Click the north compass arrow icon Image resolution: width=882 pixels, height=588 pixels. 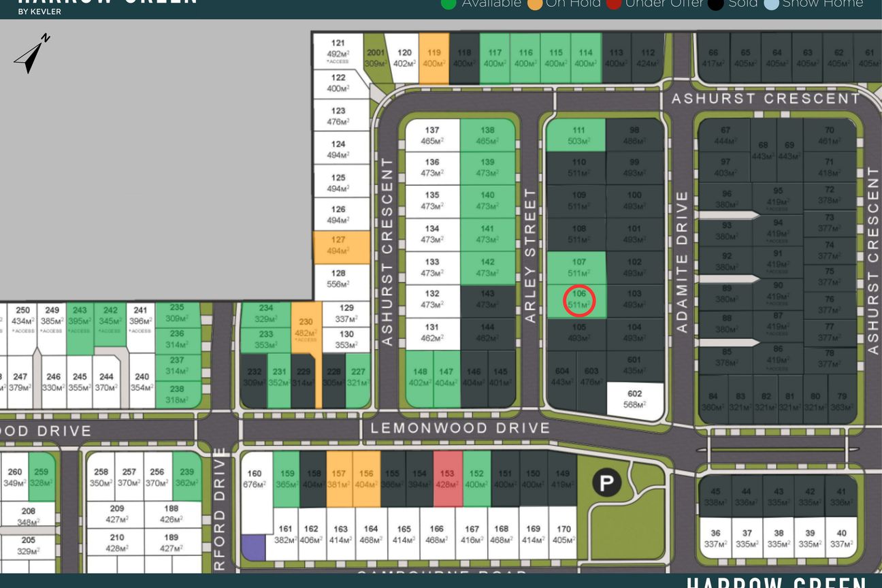(32, 53)
